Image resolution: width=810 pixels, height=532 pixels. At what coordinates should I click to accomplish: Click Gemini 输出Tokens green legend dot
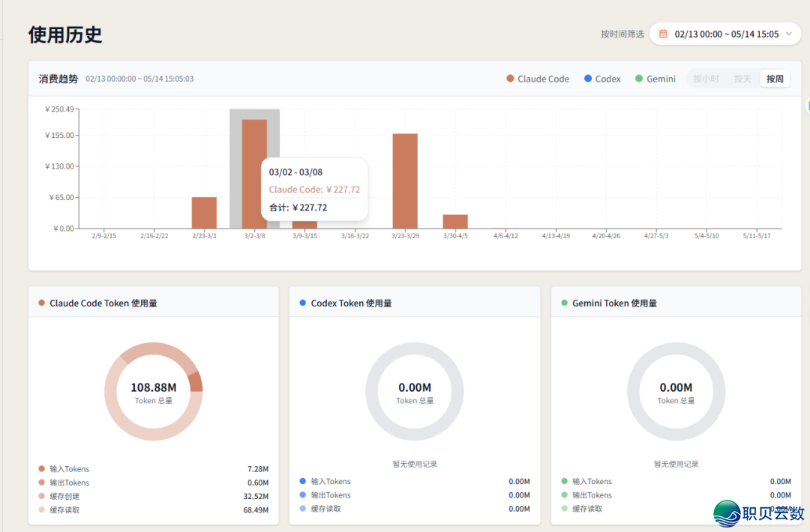[x=564, y=495]
